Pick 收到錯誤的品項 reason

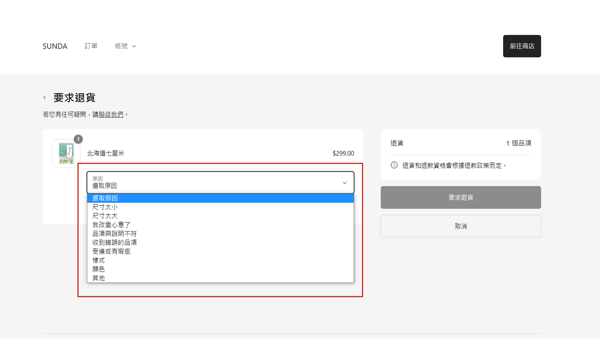[114, 243]
